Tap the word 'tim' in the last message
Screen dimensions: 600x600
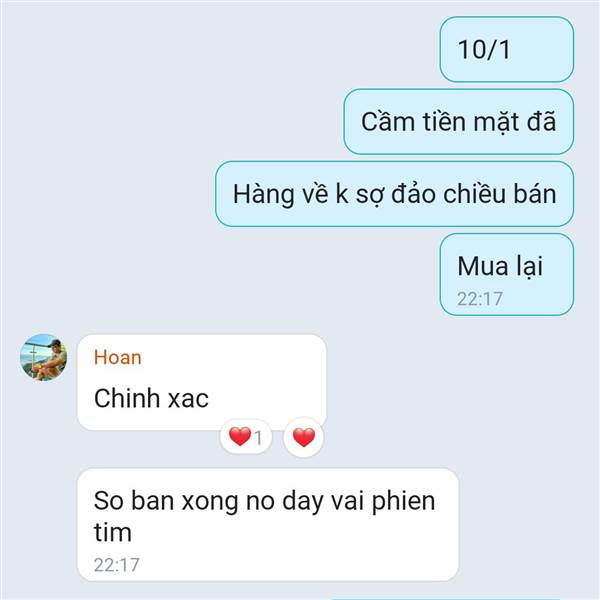tap(113, 532)
